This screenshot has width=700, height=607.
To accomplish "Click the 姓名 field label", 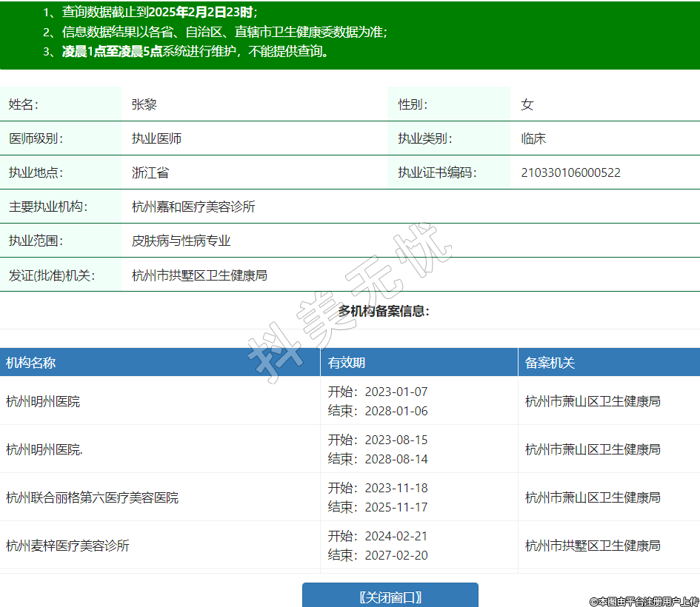I will (x=24, y=104).
